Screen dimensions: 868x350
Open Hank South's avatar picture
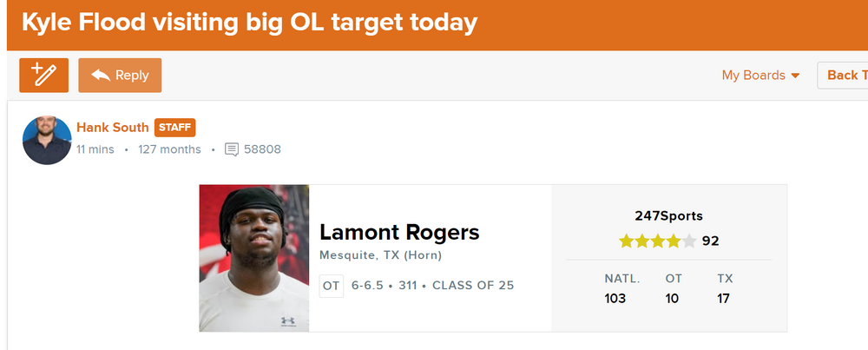[47, 140]
